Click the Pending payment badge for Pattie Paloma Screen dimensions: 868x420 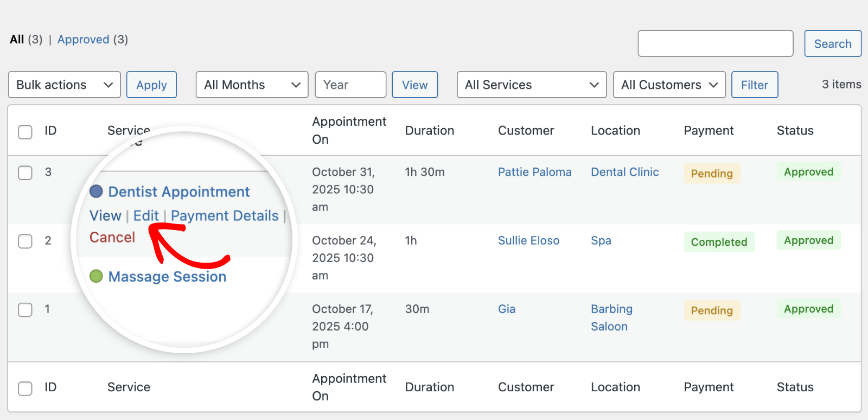(712, 174)
